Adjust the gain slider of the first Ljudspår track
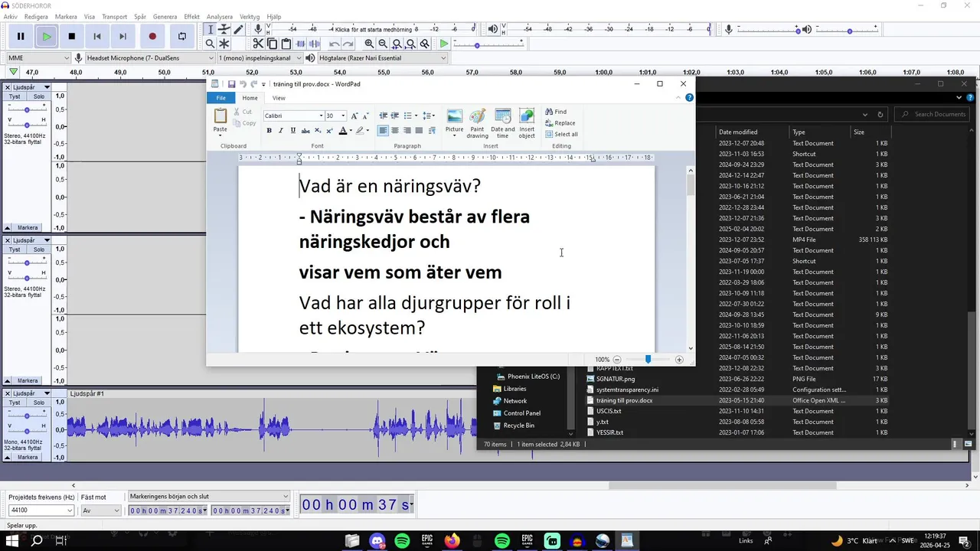 [x=27, y=109]
